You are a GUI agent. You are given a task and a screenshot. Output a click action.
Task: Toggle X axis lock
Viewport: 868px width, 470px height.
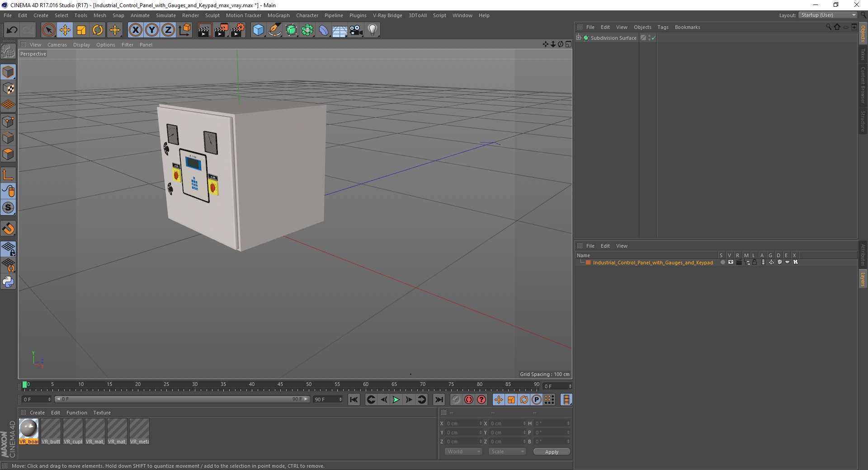(x=135, y=30)
